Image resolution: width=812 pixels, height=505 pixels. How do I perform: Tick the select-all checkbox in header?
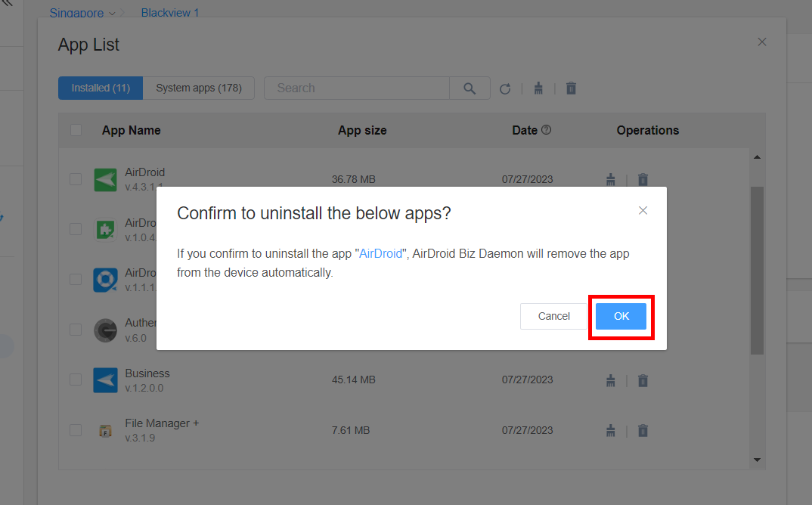pyautogui.click(x=76, y=130)
